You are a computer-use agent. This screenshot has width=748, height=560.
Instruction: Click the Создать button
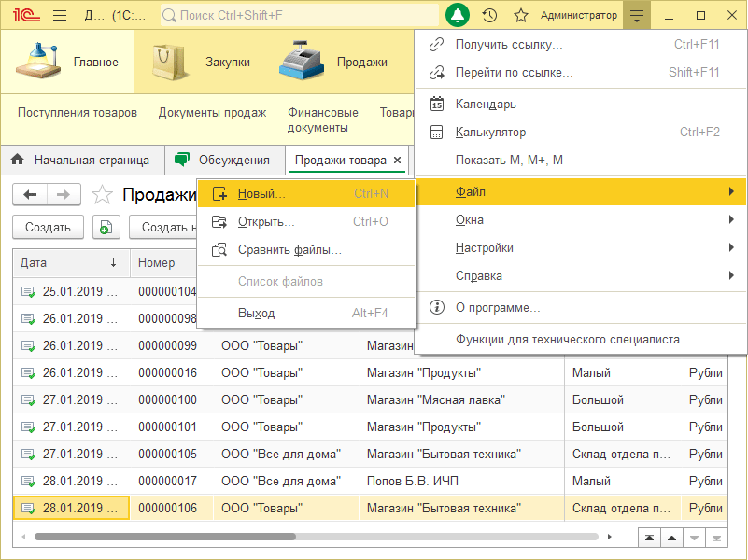48,228
